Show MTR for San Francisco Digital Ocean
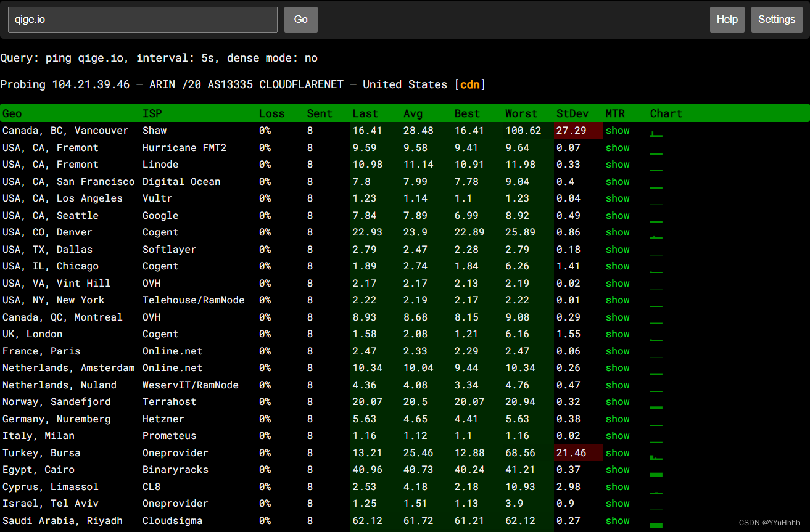 pyautogui.click(x=618, y=182)
